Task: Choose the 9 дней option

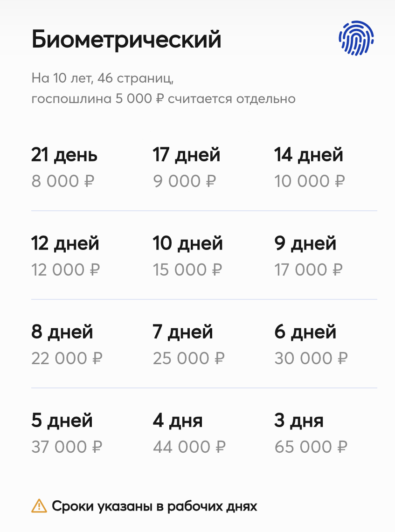Action: point(308,256)
